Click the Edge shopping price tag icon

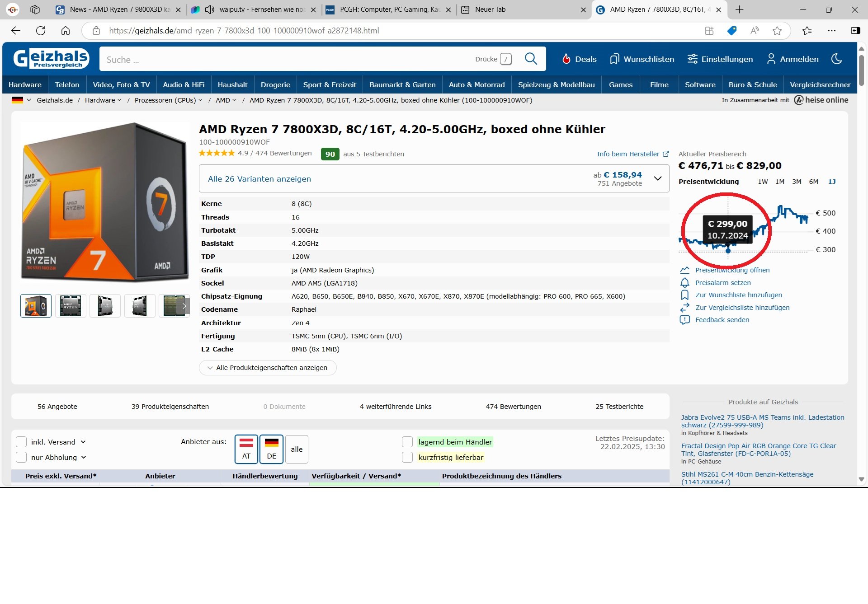pos(732,31)
